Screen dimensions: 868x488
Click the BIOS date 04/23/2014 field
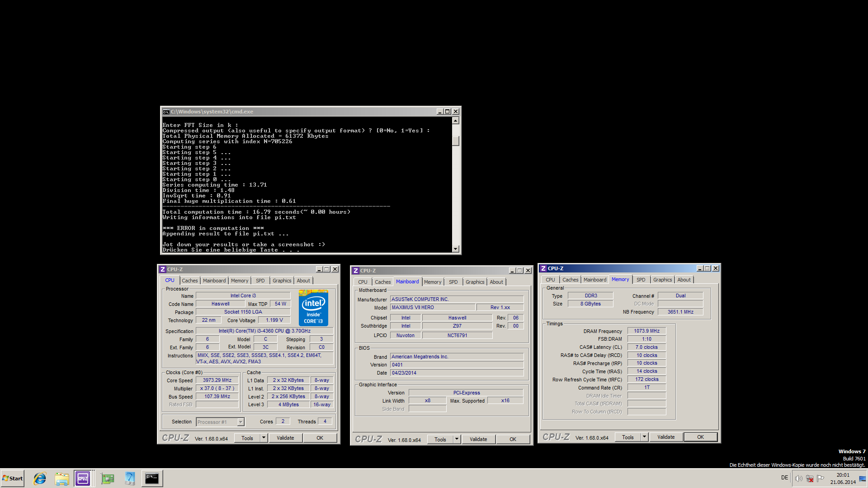tap(457, 373)
